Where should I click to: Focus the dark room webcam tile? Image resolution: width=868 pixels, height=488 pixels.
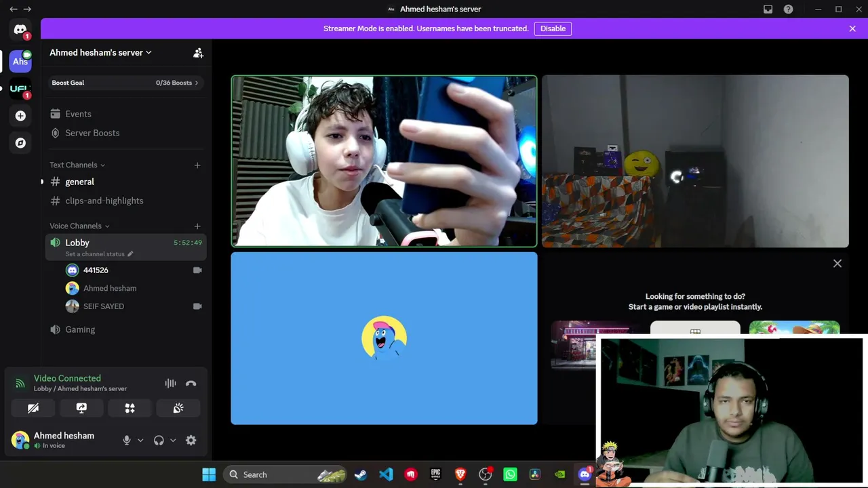[695, 161]
